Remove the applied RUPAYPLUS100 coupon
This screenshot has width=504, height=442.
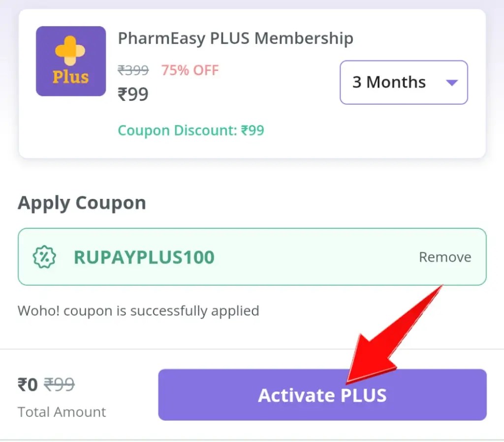[444, 256]
